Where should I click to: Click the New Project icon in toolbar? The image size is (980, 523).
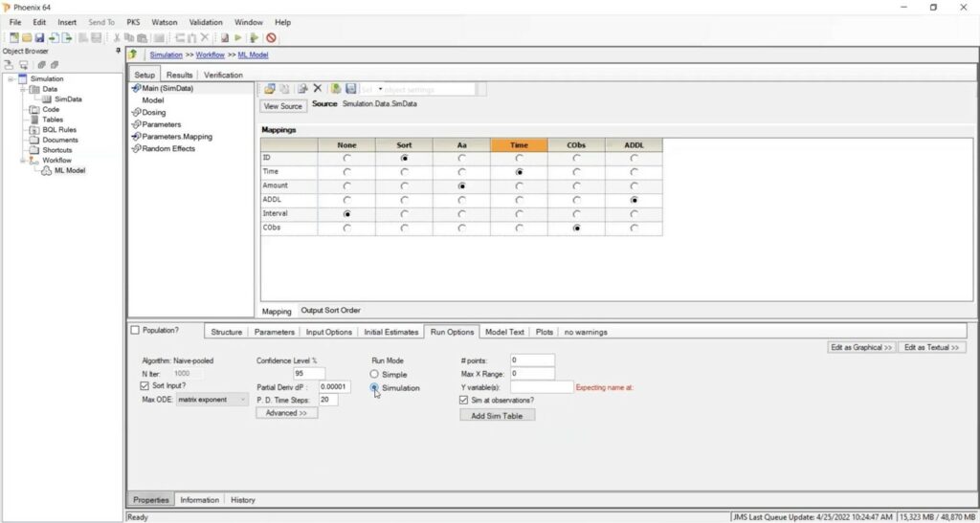tap(14, 37)
